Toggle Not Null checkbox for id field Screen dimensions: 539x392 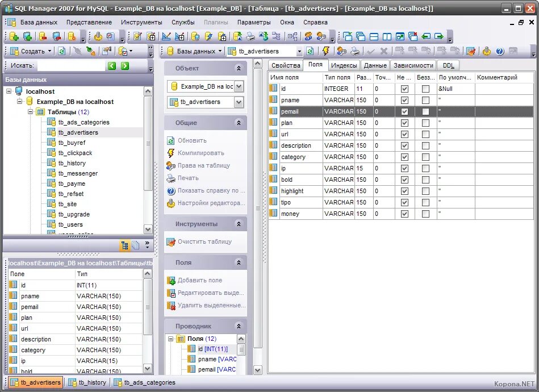(x=404, y=89)
